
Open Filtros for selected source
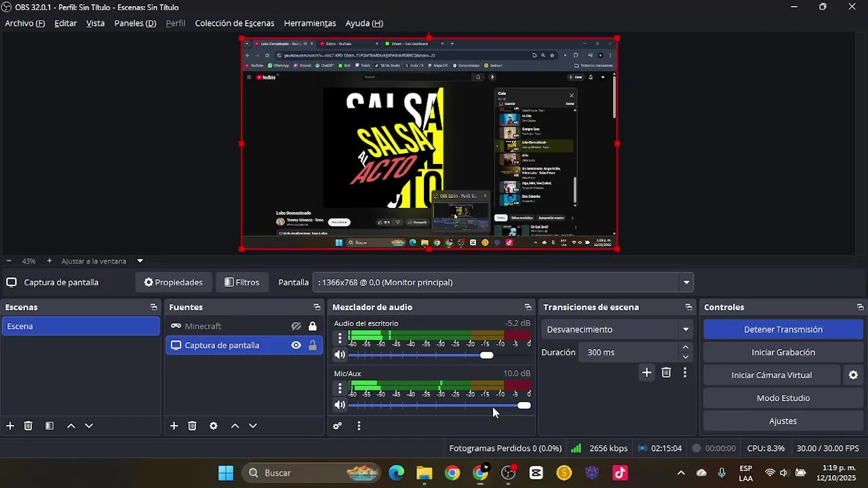[242, 282]
